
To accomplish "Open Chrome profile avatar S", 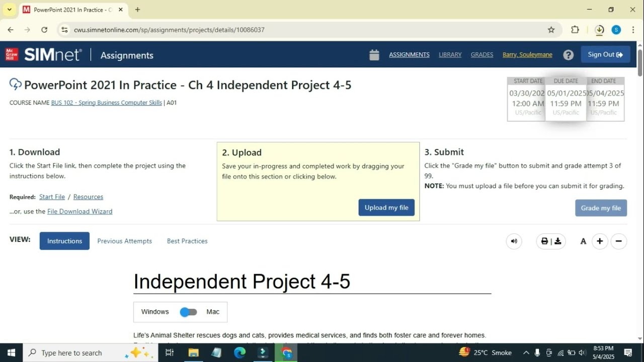I will (x=616, y=30).
